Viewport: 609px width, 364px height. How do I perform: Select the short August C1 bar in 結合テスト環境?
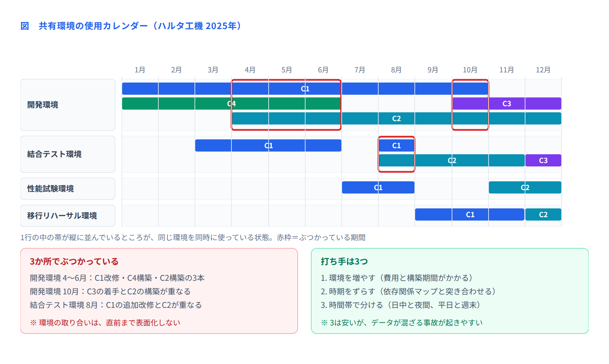tap(396, 145)
